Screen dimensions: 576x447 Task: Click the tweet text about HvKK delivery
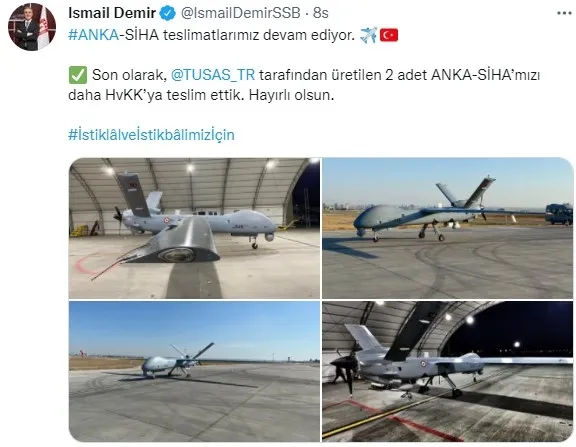pos(304,85)
